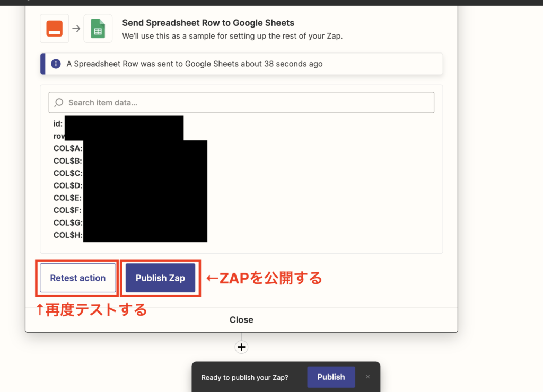Select the id field label
Image resolution: width=543 pixels, height=392 pixels.
58,124
